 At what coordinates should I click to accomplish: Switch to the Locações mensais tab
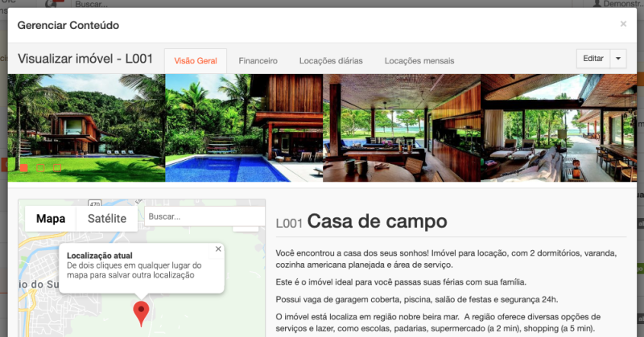click(419, 60)
